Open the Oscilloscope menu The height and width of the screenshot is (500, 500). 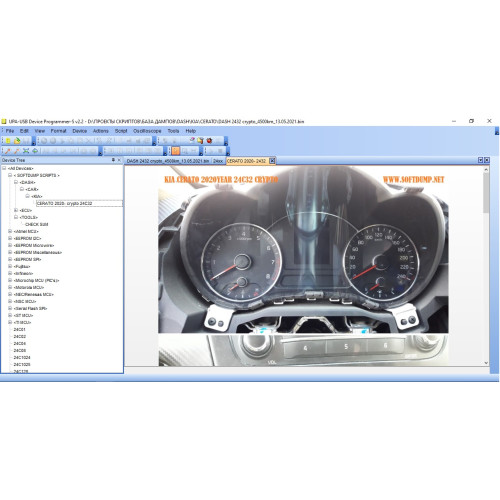pos(147,131)
